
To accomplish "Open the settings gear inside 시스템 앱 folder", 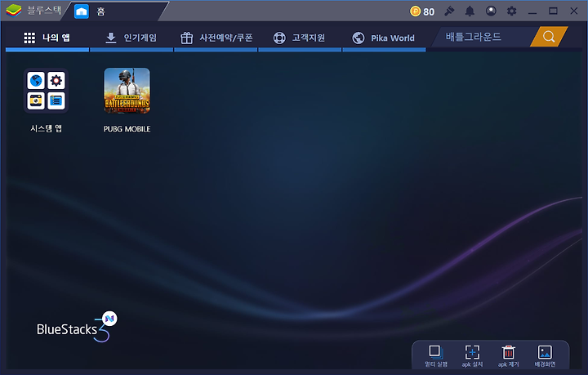I will point(56,81).
